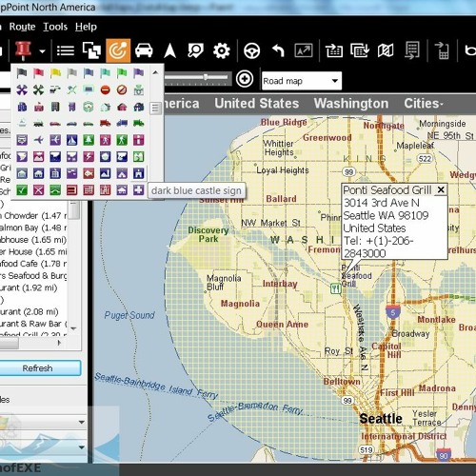Select the dark blue castle sign symbol
The height and width of the screenshot is (476, 476).
(x=139, y=173)
